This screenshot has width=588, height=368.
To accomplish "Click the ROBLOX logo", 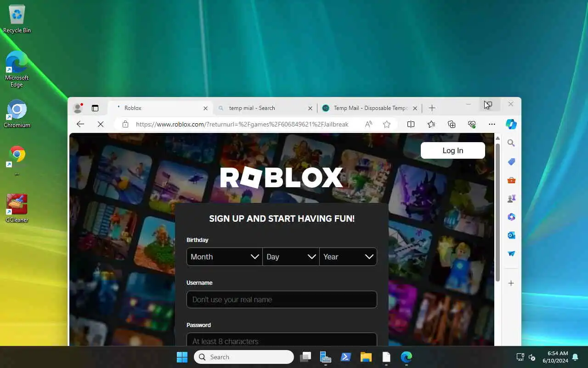I will click(282, 178).
